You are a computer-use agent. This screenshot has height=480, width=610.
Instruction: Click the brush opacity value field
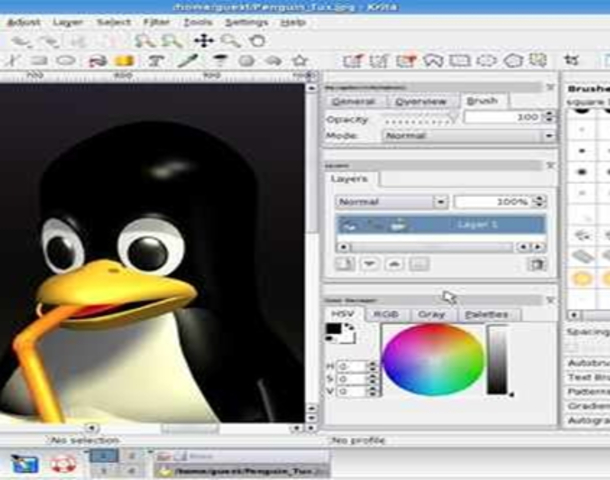pyautogui.click(x=505, y=117)
